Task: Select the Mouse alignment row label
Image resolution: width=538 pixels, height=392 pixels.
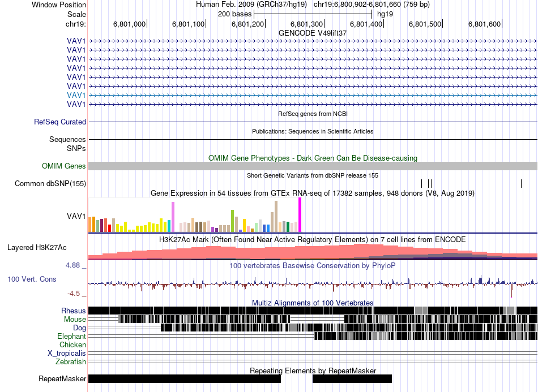Action: [x=75, y=320]
